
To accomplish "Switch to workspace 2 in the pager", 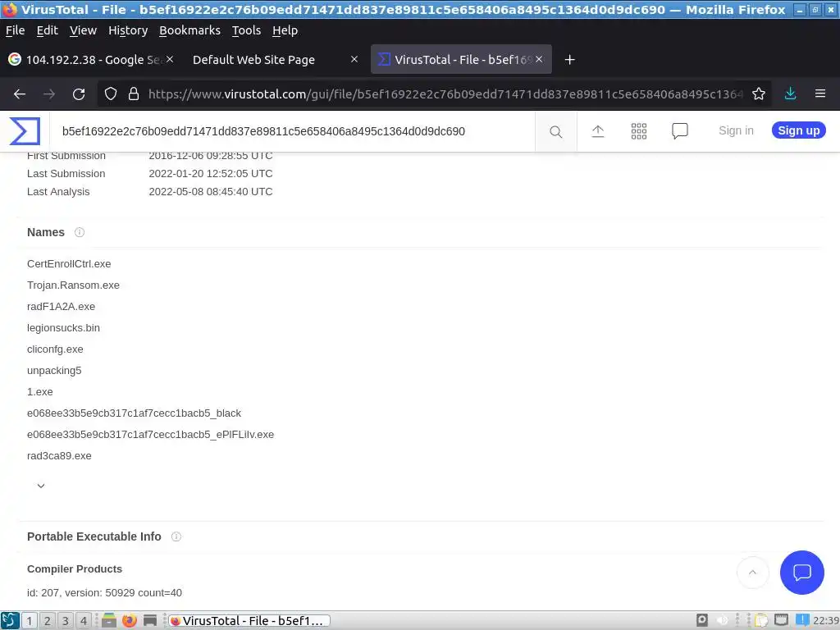I will pyautogui.click(x=47, y=620).
